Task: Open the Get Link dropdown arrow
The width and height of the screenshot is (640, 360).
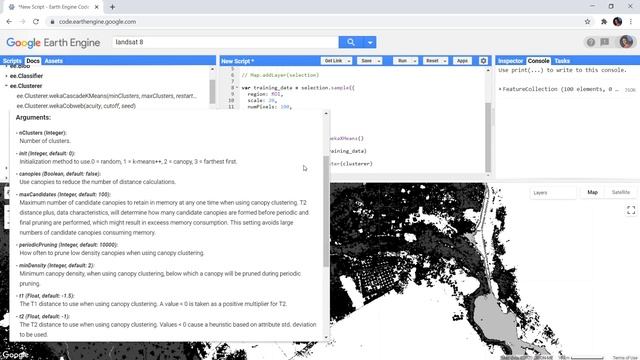Action: point(349,61)
